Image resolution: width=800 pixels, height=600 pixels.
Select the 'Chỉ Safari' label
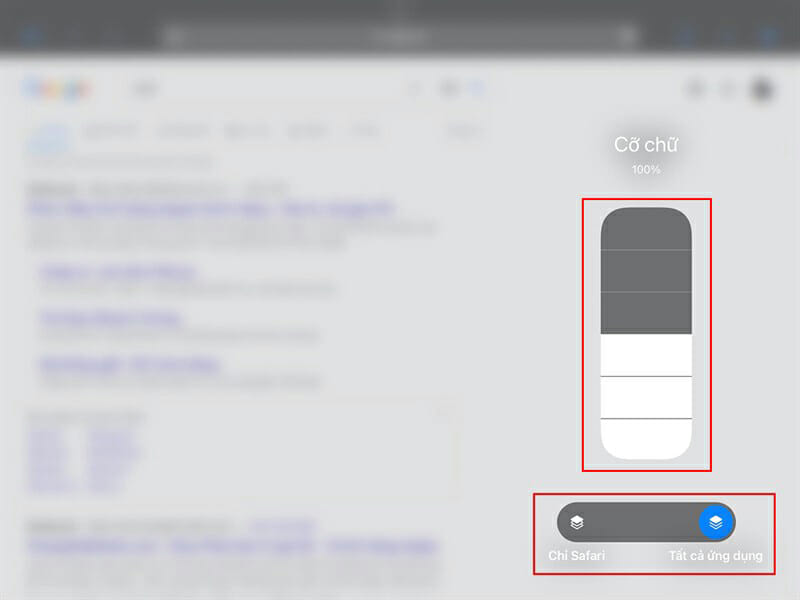(x=577, y=556)
